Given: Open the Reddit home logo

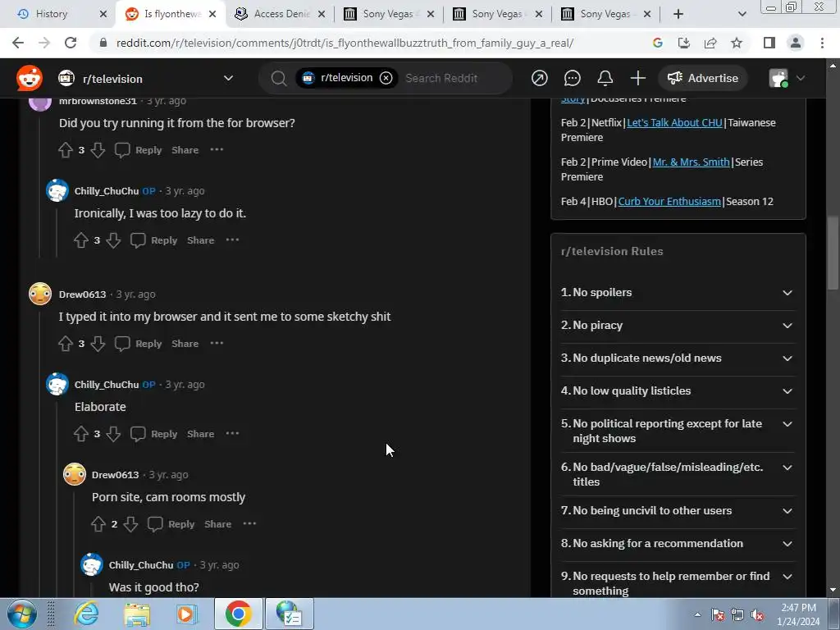Looking at the screenshot, I should [x=30, y=78].
